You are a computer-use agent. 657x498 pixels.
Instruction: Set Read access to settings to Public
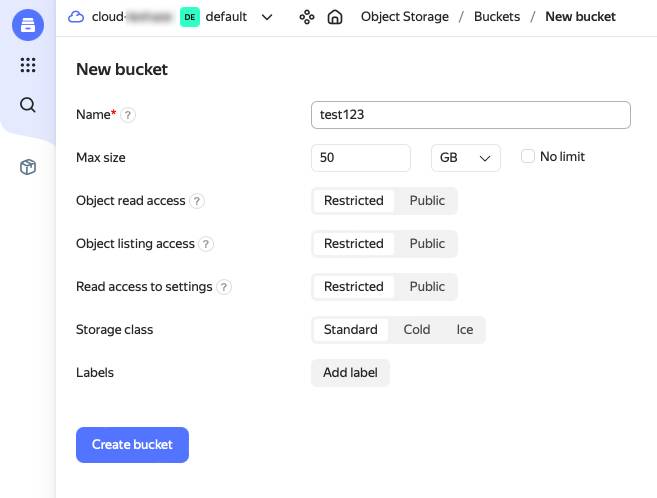[427, 287]
